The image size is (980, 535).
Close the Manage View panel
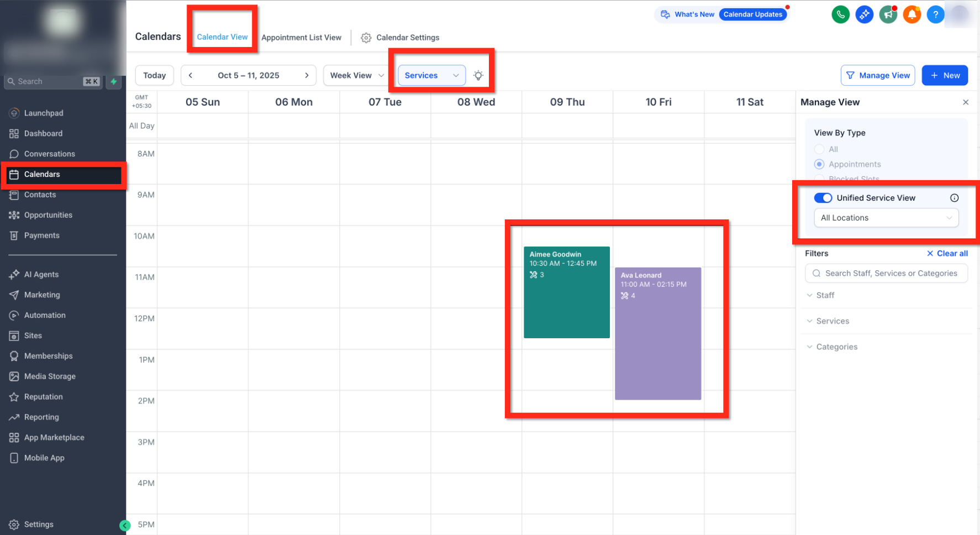(966, 102)
